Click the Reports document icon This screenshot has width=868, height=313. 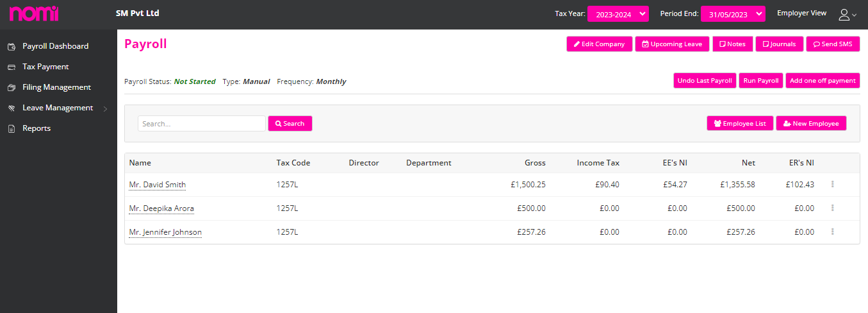tap(11, 128)
